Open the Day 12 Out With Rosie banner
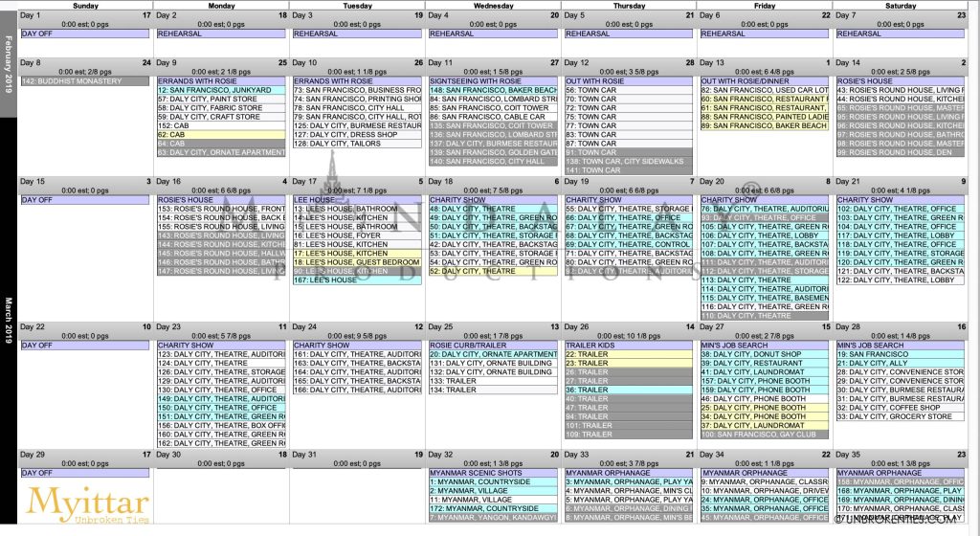 [629, 81]
